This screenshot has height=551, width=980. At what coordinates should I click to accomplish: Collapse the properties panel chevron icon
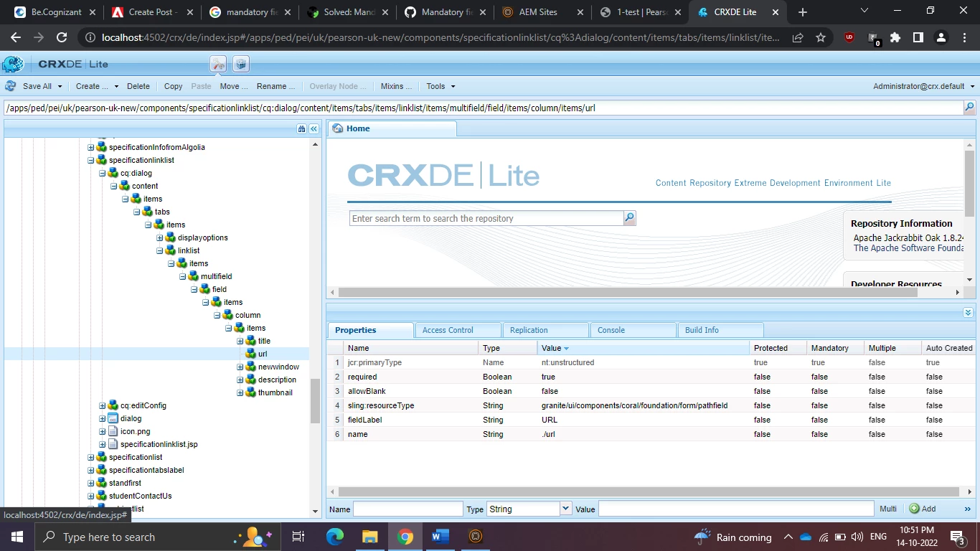(968, 313)
